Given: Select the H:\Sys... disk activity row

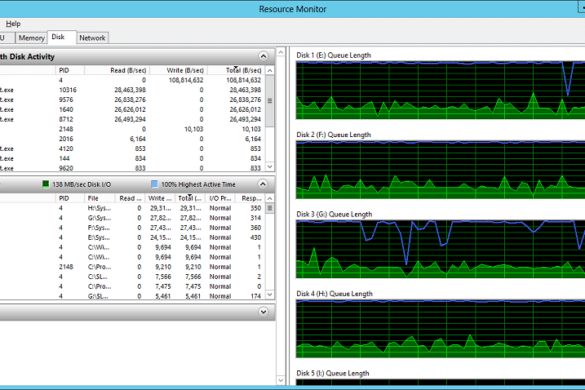Looking at the screenshot, I should pos(132,208).
